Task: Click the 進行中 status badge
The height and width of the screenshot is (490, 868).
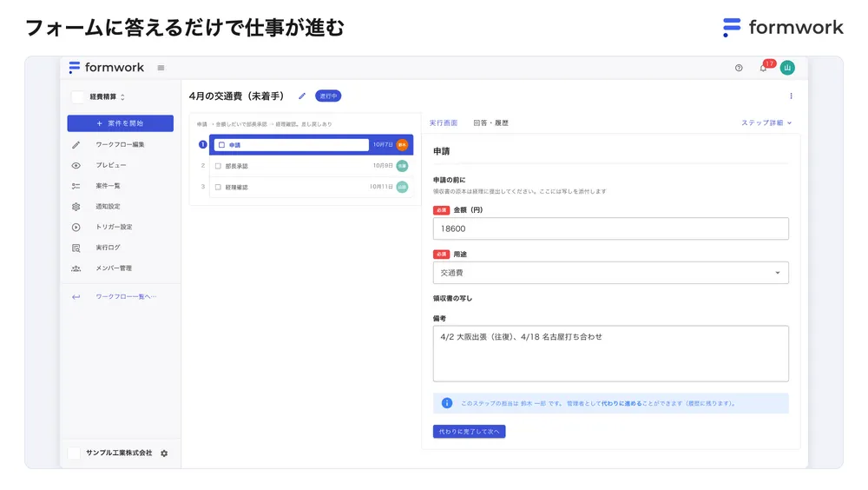Action: tap(328, 96)
